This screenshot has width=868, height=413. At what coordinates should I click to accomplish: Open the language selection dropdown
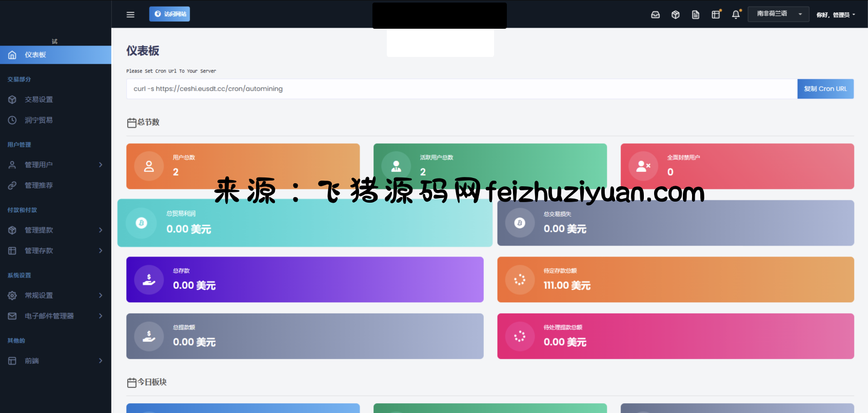[778, 14]
